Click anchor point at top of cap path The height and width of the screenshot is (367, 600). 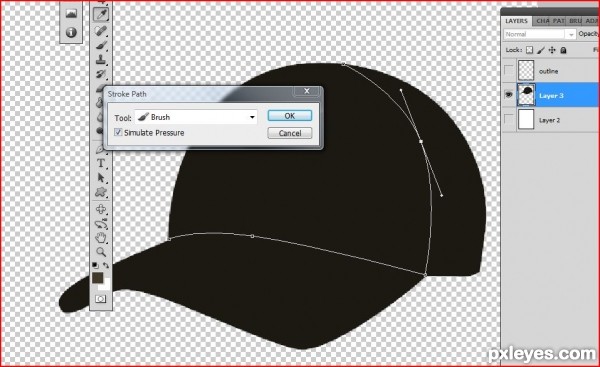click(343, 64)
